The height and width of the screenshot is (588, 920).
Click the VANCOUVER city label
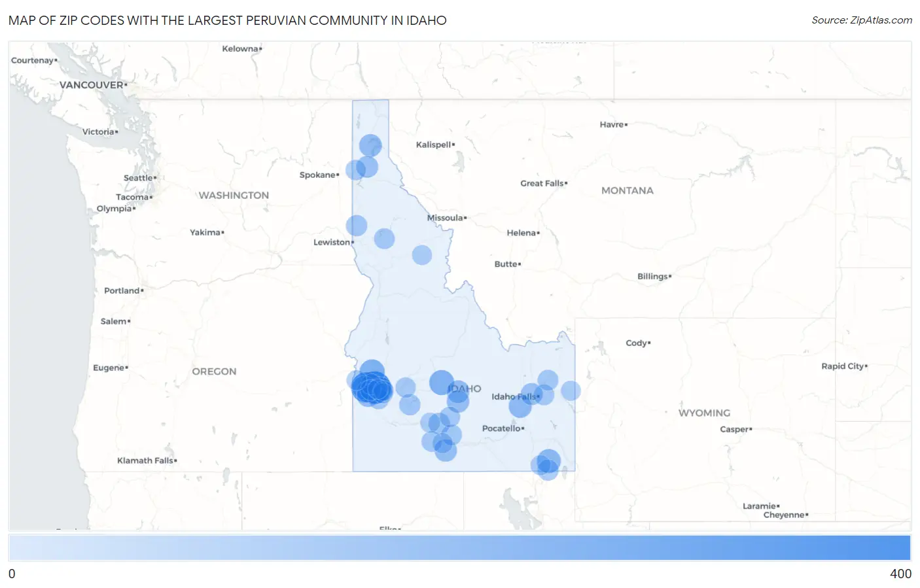(92, 85)
